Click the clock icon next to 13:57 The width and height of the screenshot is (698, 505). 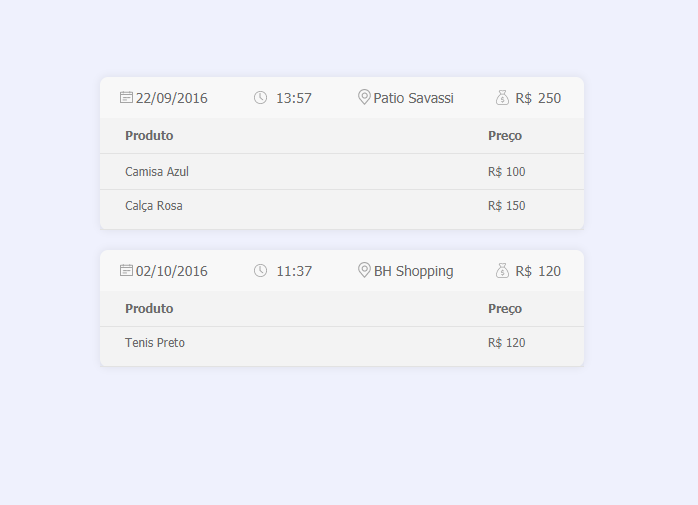pyautogui.click(x=260, y=97)
